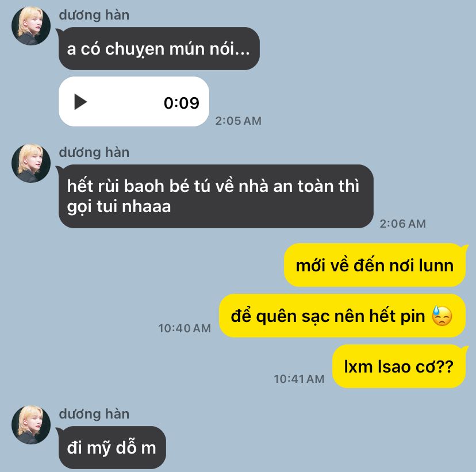The image size is (476, 472).
Task: Click the 0:09 duration label on the voice message
Action: click(x=182, y=102)
